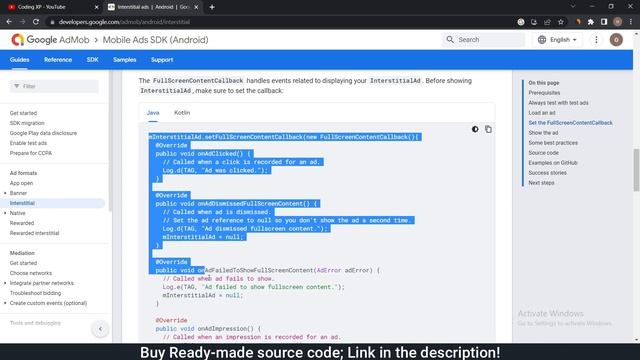Jump to Examples on GitHub section
This screenshot has height=360, width=640.
(553, 163)
